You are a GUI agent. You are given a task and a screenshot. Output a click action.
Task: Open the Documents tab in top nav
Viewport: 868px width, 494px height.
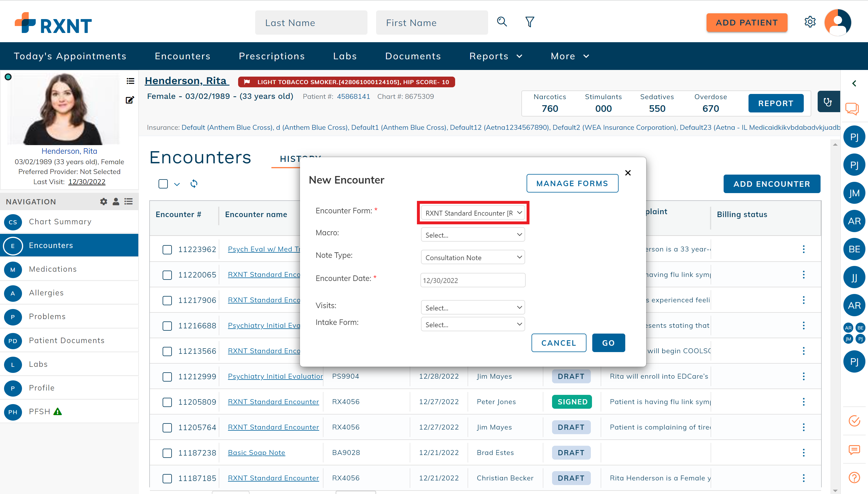tap(413, 56)
